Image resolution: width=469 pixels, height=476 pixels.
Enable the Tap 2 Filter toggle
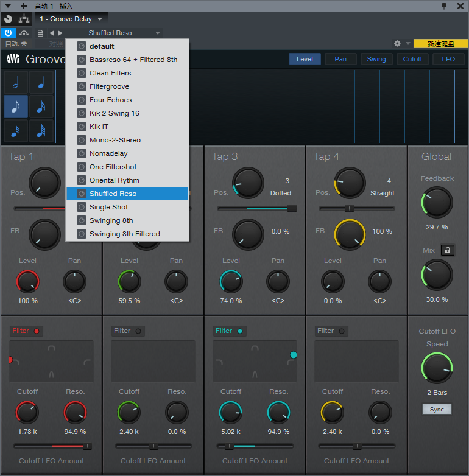(128, 331)
